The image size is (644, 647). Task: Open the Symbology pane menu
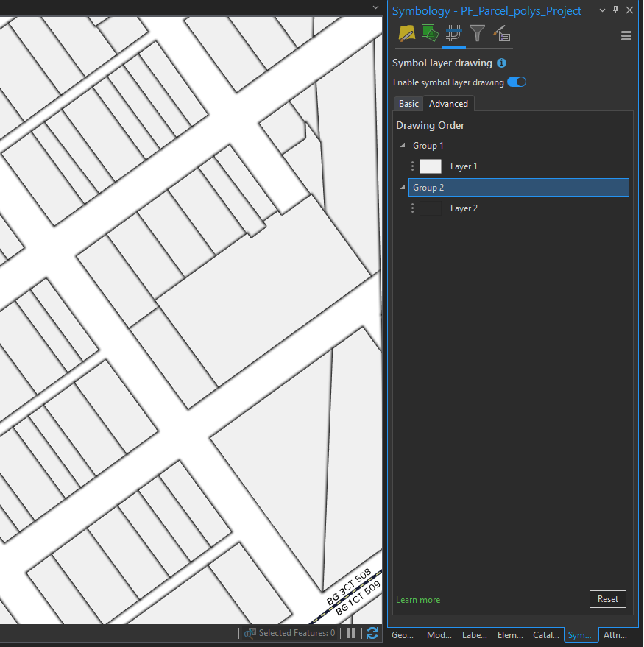626,35
